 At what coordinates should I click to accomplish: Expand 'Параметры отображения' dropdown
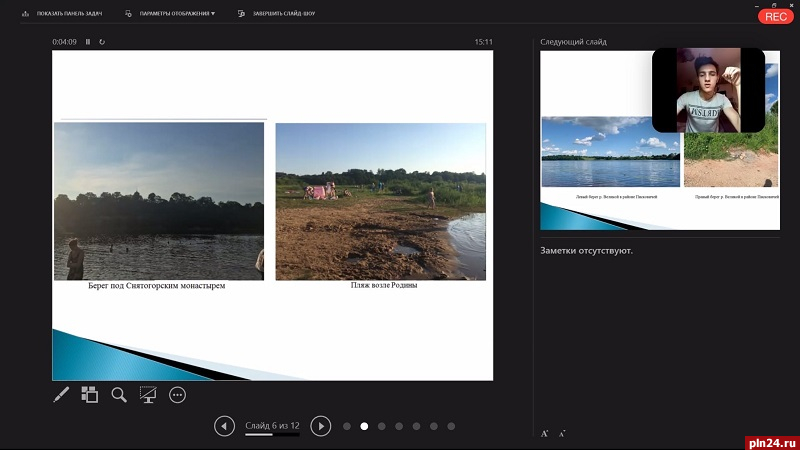[170, 14]
